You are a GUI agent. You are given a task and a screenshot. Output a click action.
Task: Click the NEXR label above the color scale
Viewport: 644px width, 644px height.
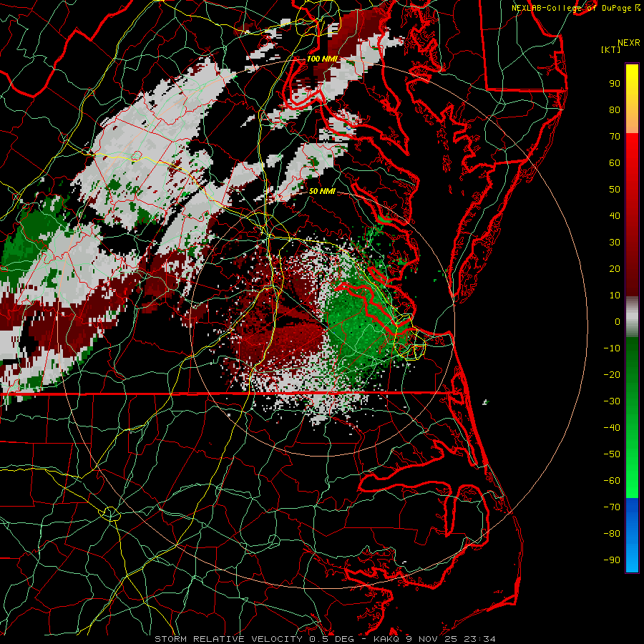pyautogui.click(x=629, y=43)
